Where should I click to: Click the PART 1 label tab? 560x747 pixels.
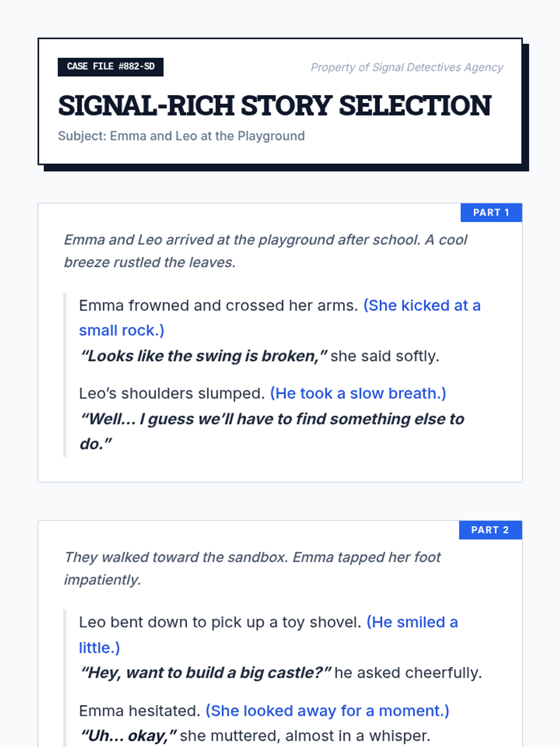pos(491,212)
